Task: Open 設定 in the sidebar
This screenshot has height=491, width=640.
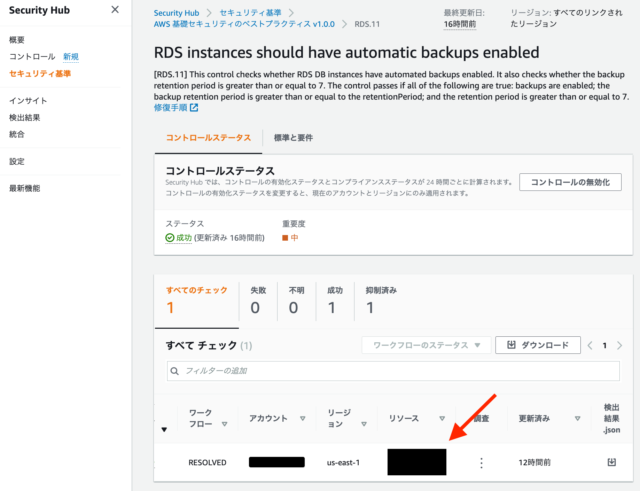Action: (x=17, y=162)
